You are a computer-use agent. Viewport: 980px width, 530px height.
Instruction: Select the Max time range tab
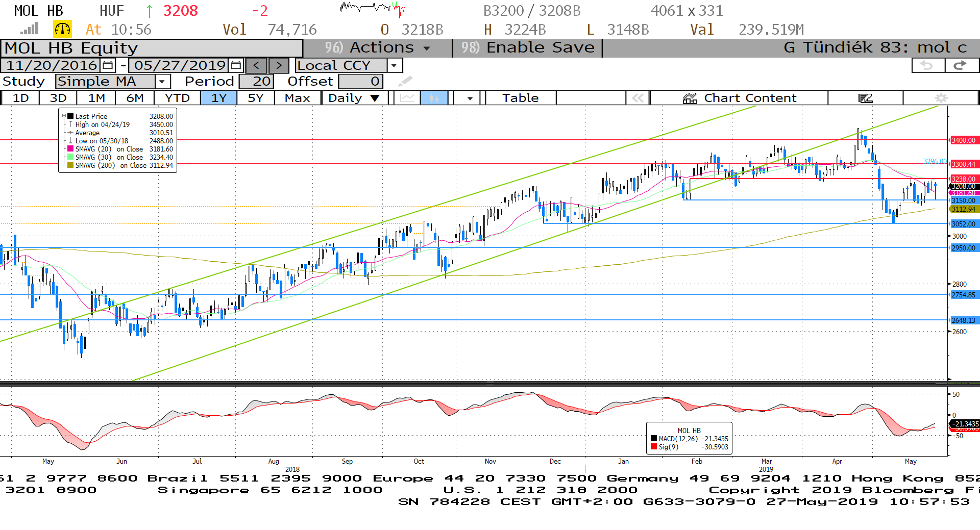[298, 98]
